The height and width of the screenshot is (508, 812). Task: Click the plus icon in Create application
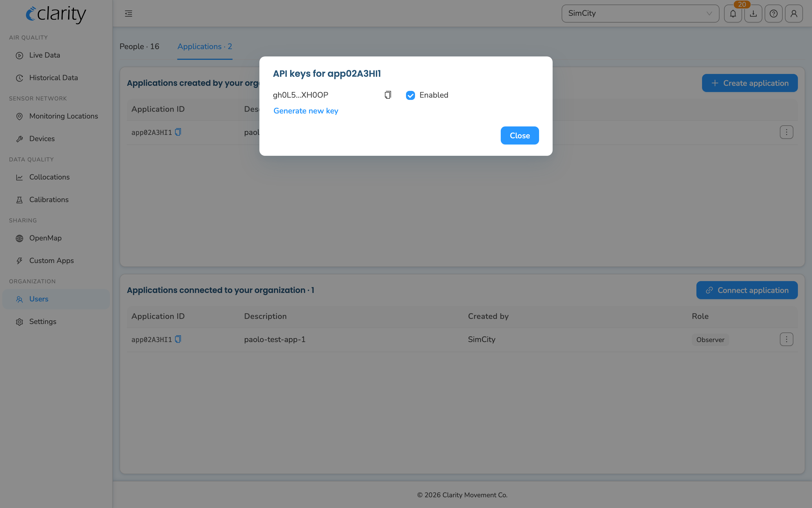(x=715, y=83)
